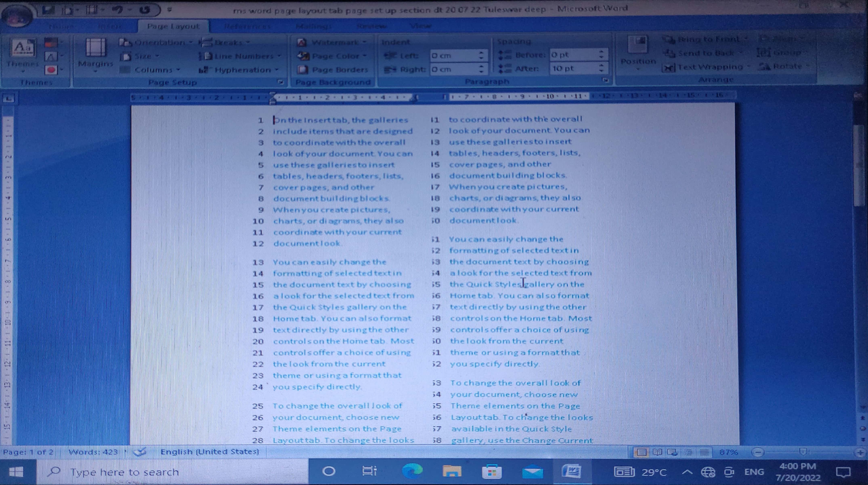Switch to Web Layout view
868x485 pixels.
pyautogui.click(x=672, y=452)
